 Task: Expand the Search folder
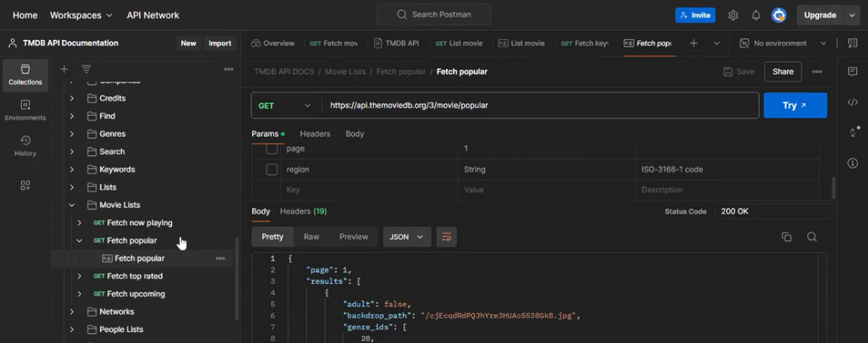(72, 151)
